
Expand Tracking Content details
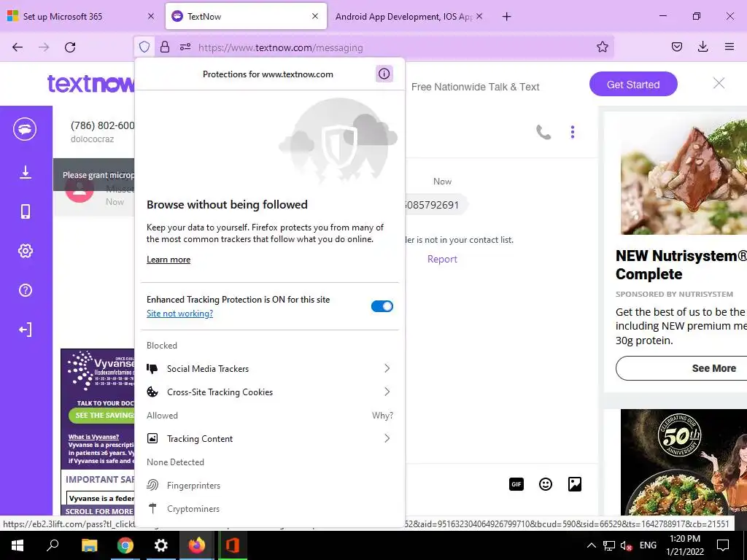270,438
